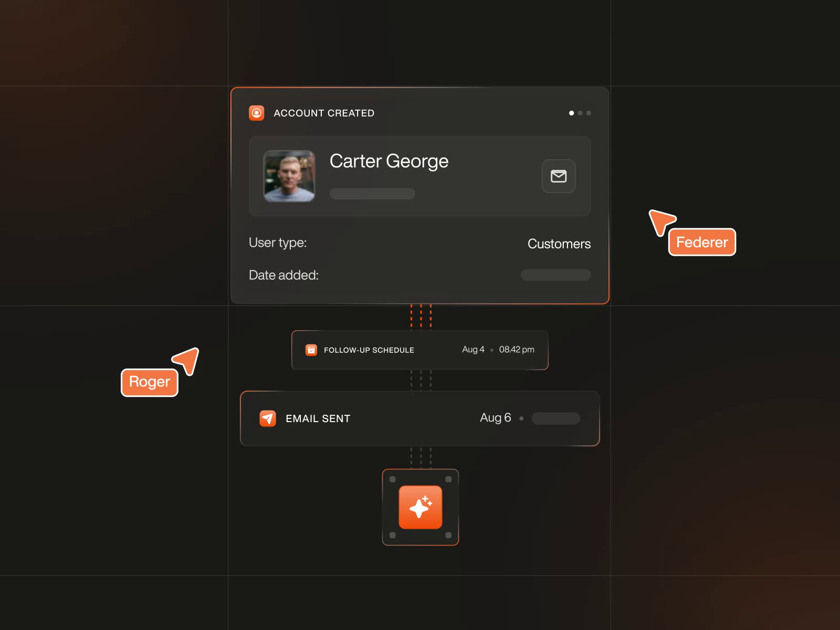
Task: Click the placeholder bar beside Date added
Action: [555, 275]
